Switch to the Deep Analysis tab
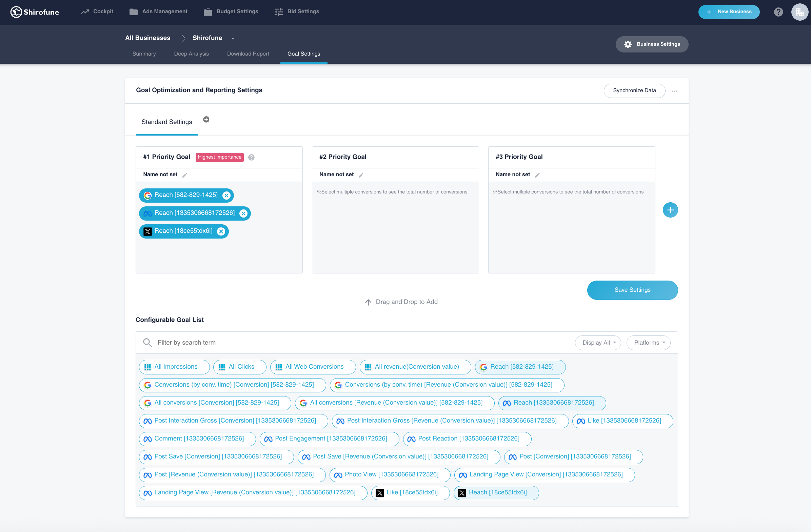 click(x=191, y=54)
